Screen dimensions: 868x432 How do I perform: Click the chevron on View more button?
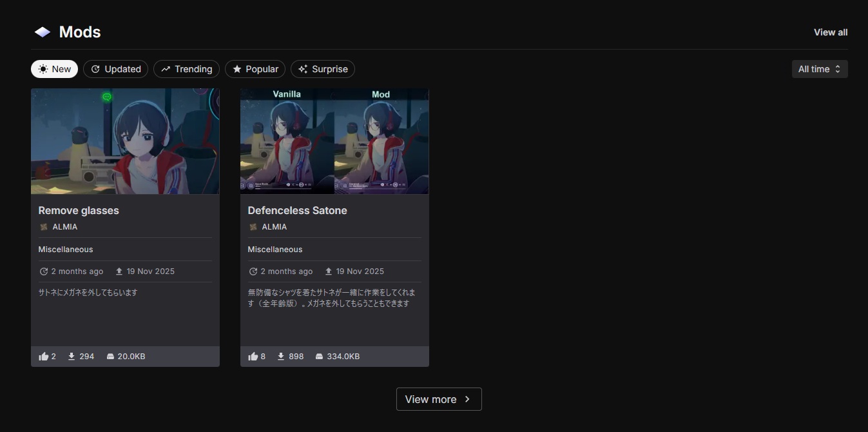tap(468, 399)
